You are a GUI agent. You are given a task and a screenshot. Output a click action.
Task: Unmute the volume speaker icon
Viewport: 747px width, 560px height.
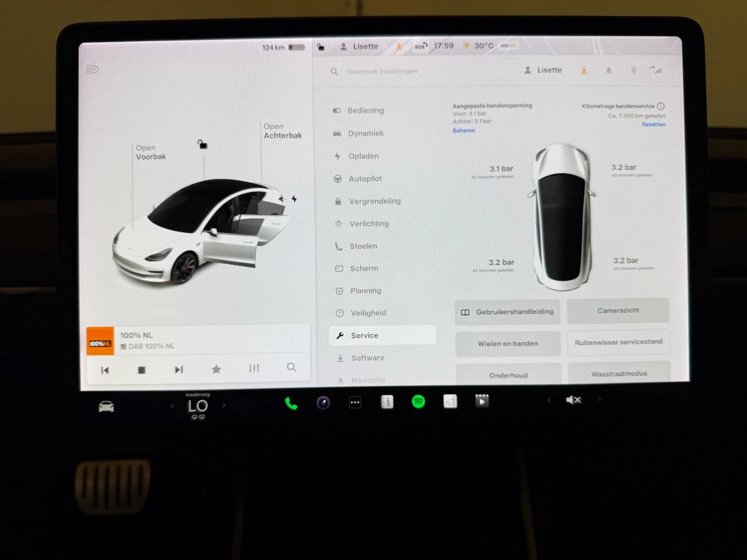click(573, 400)
